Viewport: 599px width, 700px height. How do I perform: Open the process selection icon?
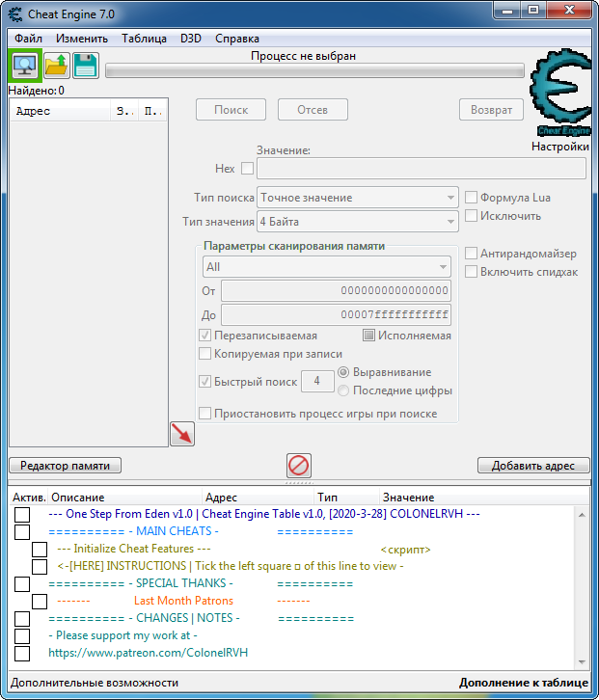coord(25,66)
